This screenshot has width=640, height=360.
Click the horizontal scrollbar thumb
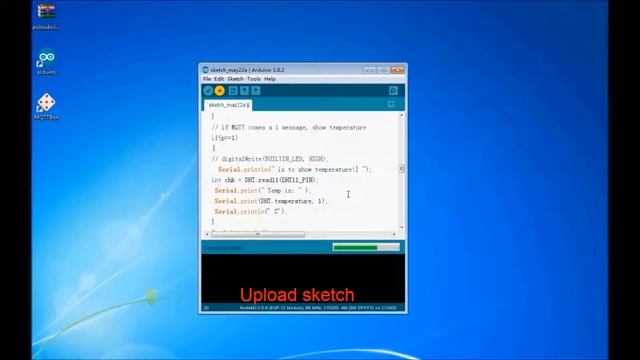coord(258,234)
